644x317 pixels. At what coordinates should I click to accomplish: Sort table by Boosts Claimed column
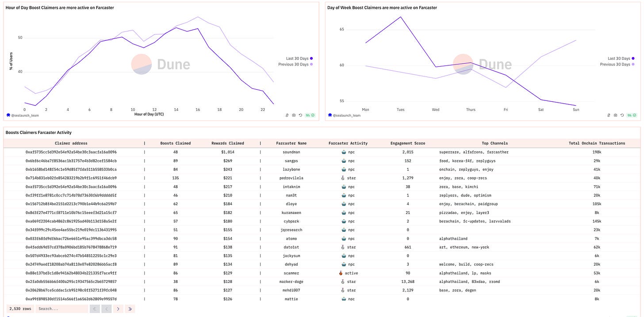click(176, 143)
